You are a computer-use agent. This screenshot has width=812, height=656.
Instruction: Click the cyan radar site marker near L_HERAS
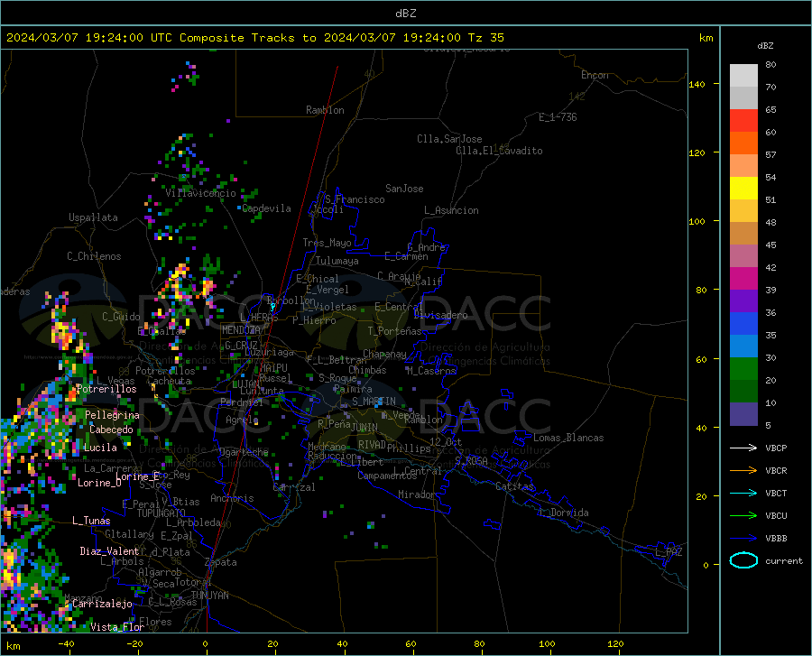point(272,307)
